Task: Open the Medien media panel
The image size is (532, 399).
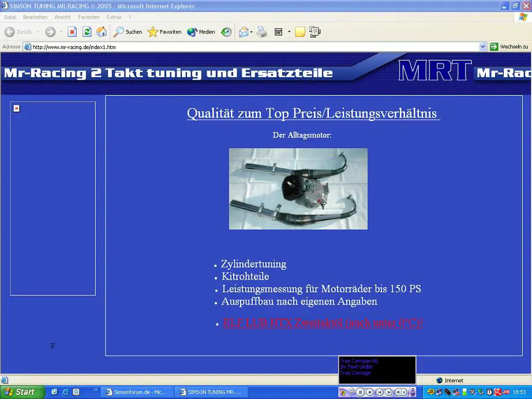Action: (201, 32)
